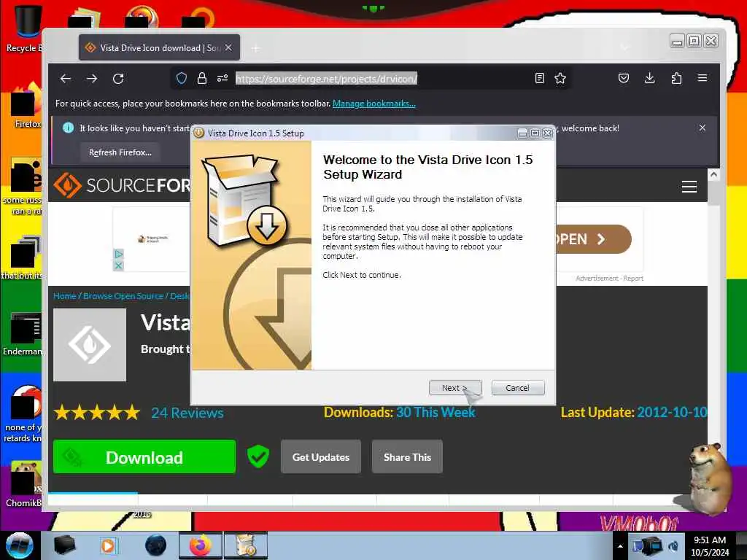Cancel the Vista Drive Icon setup
The width and height of the screenshot is (747, 560).
click(518, 388)
